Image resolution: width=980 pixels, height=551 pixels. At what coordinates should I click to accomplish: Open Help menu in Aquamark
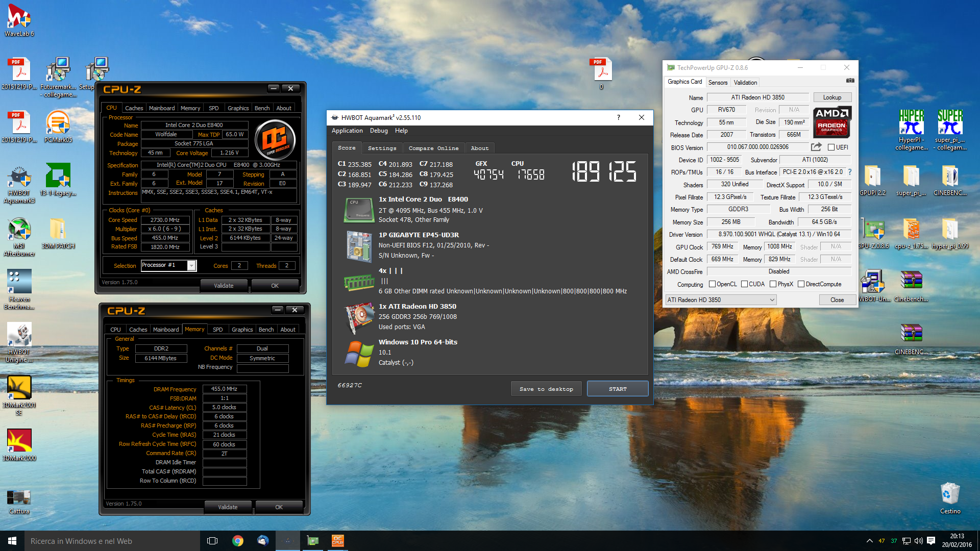(x=401, y=131)
